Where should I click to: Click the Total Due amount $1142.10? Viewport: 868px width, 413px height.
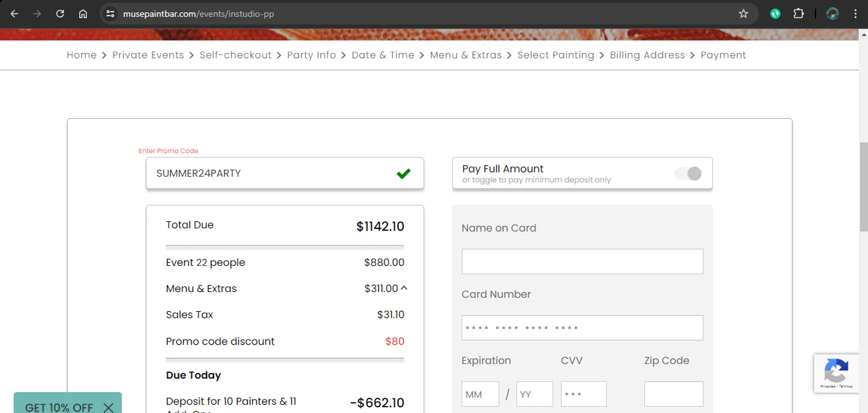pyautogui.click(x=380, y=226)
